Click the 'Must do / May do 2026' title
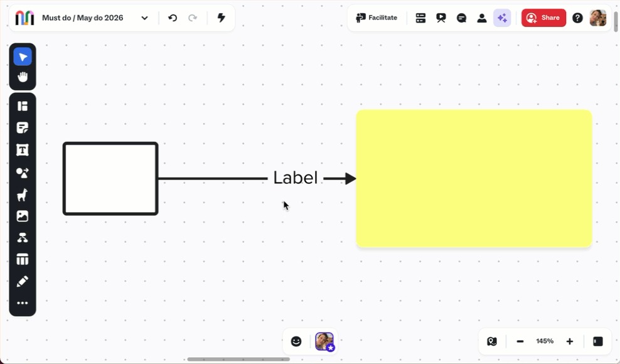The height and width of the screenshot is (364, 620). (83, 18)
